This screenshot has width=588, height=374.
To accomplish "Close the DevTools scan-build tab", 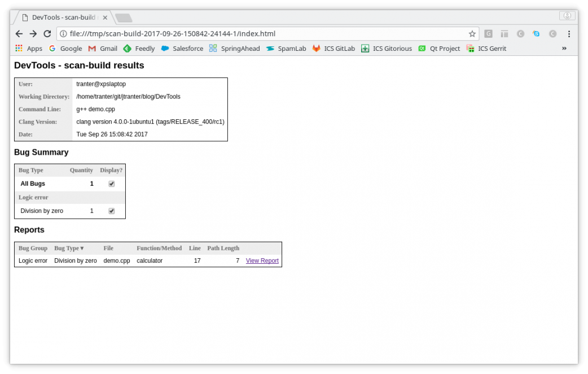I will coord(106,18).
